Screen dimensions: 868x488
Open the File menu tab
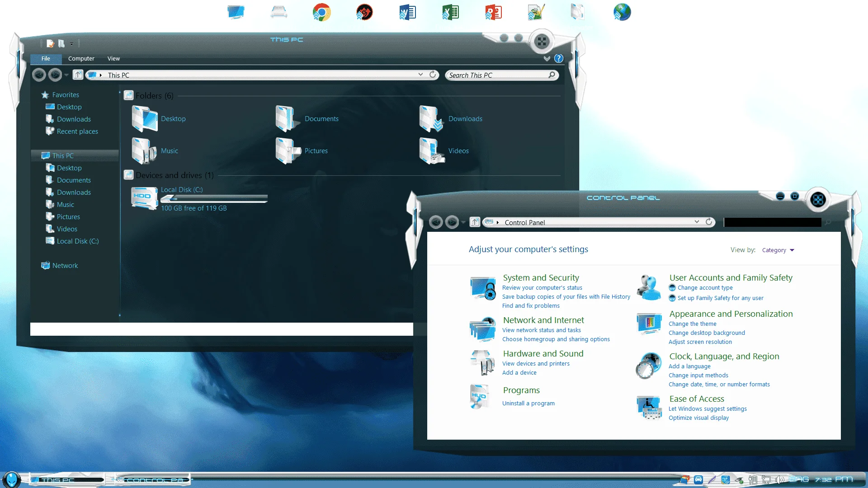click(46, 59)
